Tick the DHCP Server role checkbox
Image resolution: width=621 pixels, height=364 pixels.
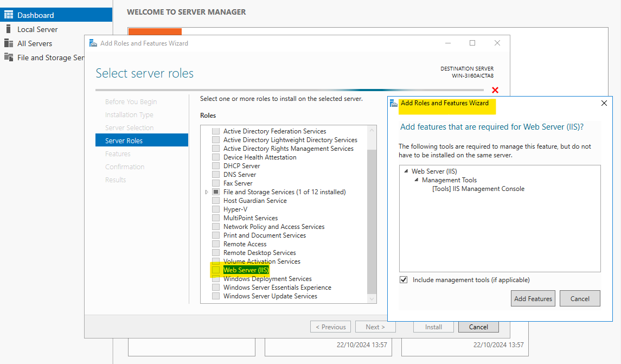[x=216, y=166]
